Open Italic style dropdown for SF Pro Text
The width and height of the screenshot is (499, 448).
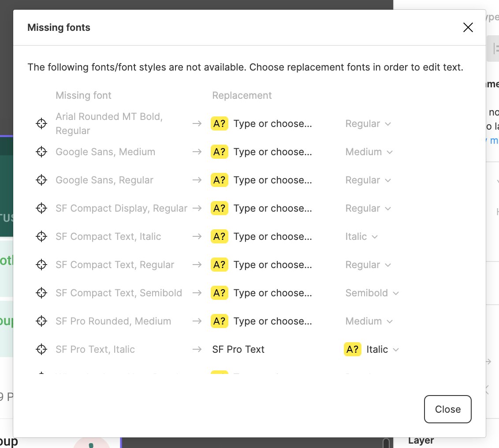coord(383,349)
